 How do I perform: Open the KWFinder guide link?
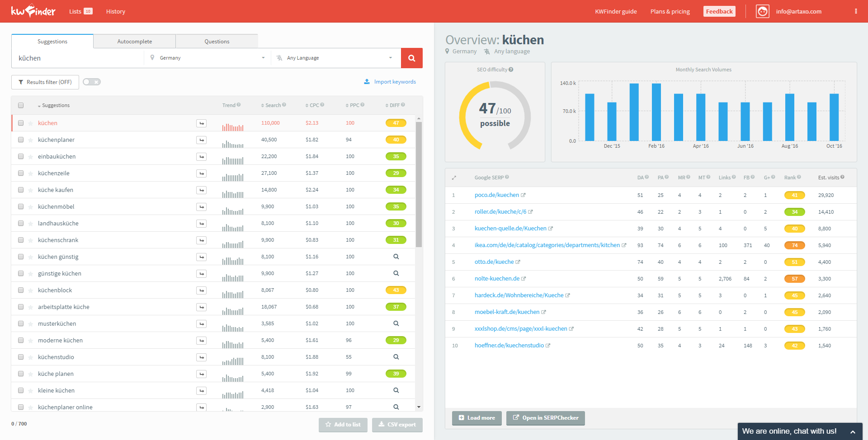pyautogui.click(x=616, y=11)
